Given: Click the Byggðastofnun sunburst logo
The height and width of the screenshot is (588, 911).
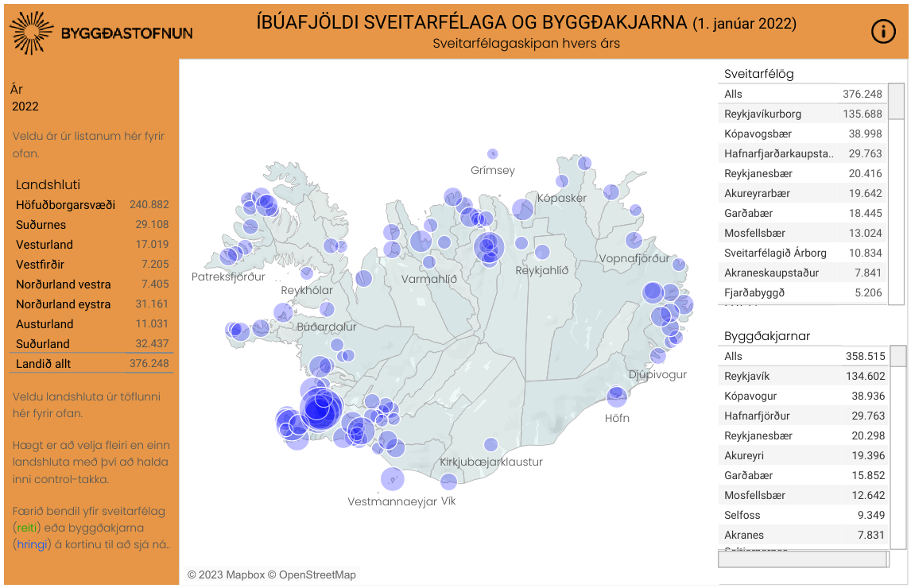Looking at the screenshot, I should [x=32, y=33].
